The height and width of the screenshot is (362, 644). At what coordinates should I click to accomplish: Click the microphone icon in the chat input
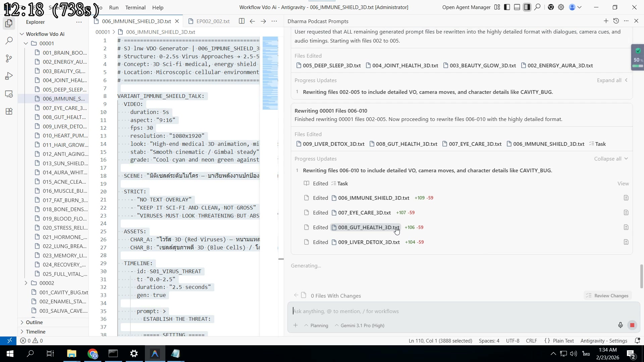[x=620, y=325]
